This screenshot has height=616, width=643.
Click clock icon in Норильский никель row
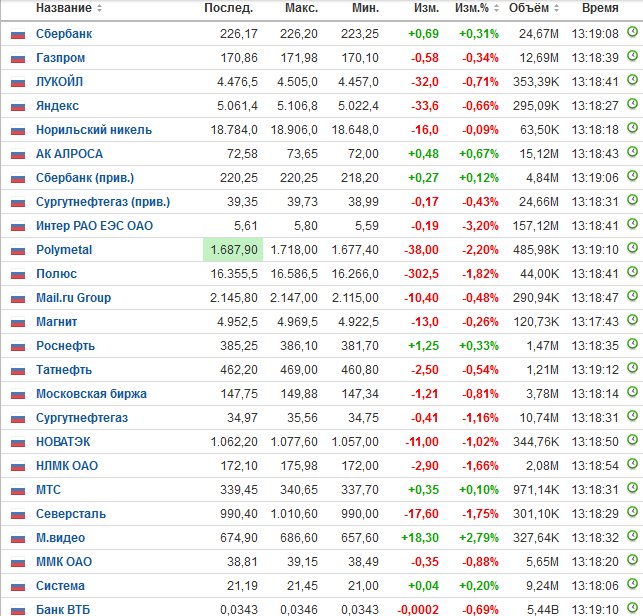pyautogui.click(x=633, y=127)
